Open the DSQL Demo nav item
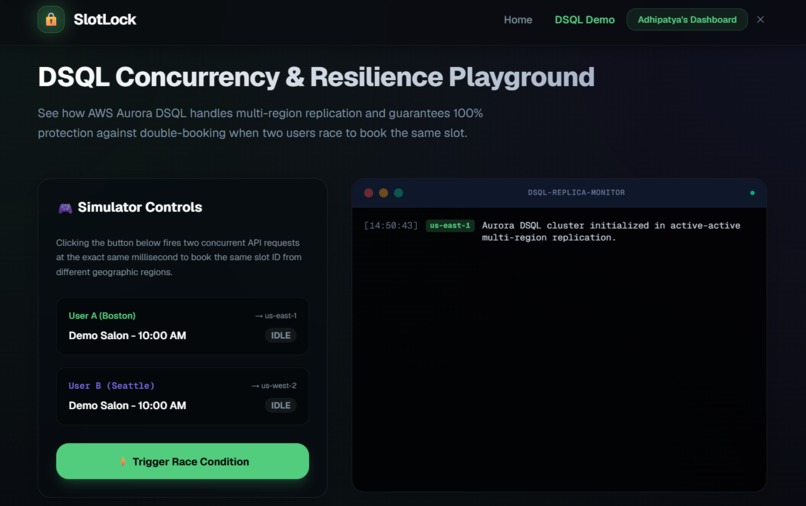Image resolution: width=806 pixels, height=506 pixels. [x=584, y=20]
